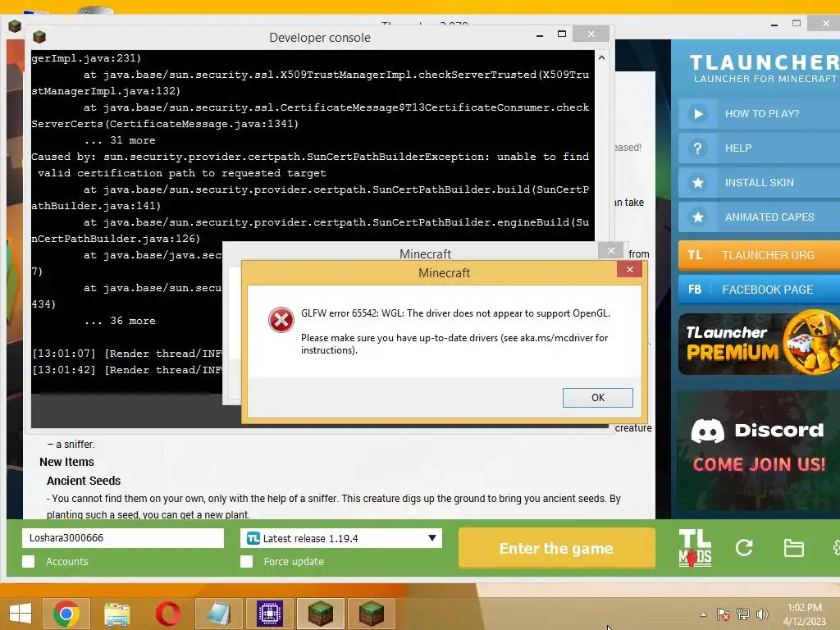Image resolution: width=840 pixels, height=630 pixels.
Task: Open the TL Mods icon
Action: coord(695,548)
